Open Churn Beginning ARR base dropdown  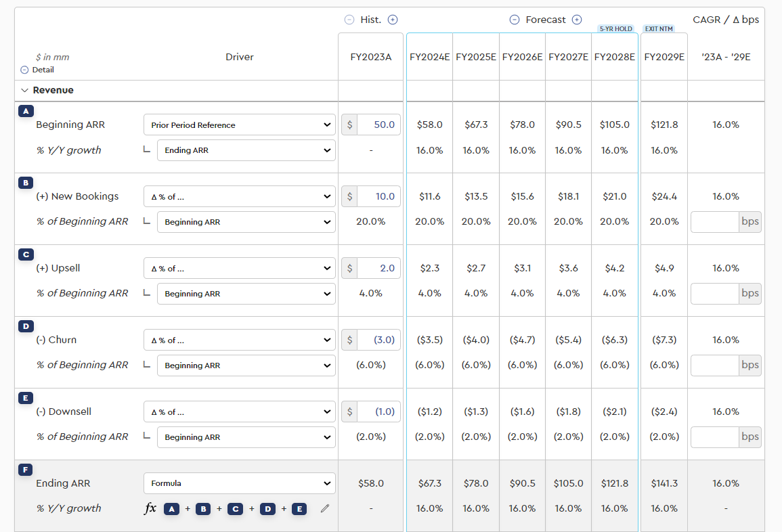[x=246, y=365]
